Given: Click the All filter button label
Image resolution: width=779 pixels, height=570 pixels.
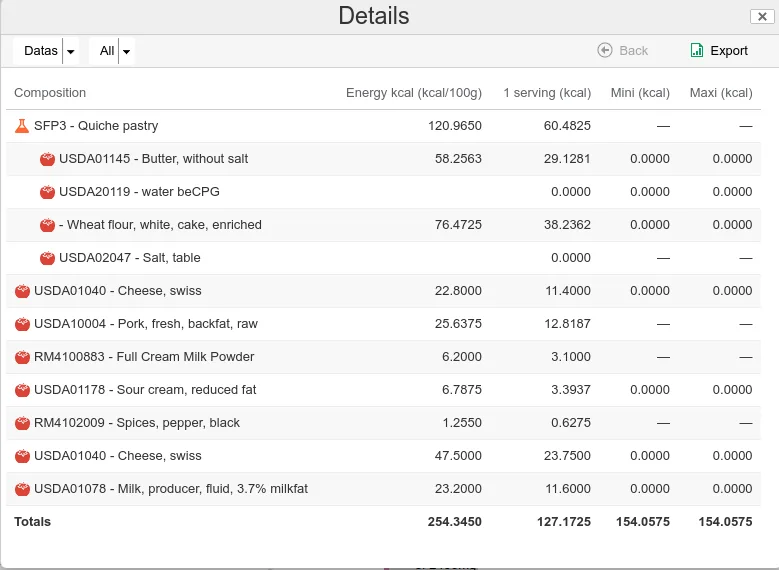Looking at the screenshot, I should coord(107,51).
